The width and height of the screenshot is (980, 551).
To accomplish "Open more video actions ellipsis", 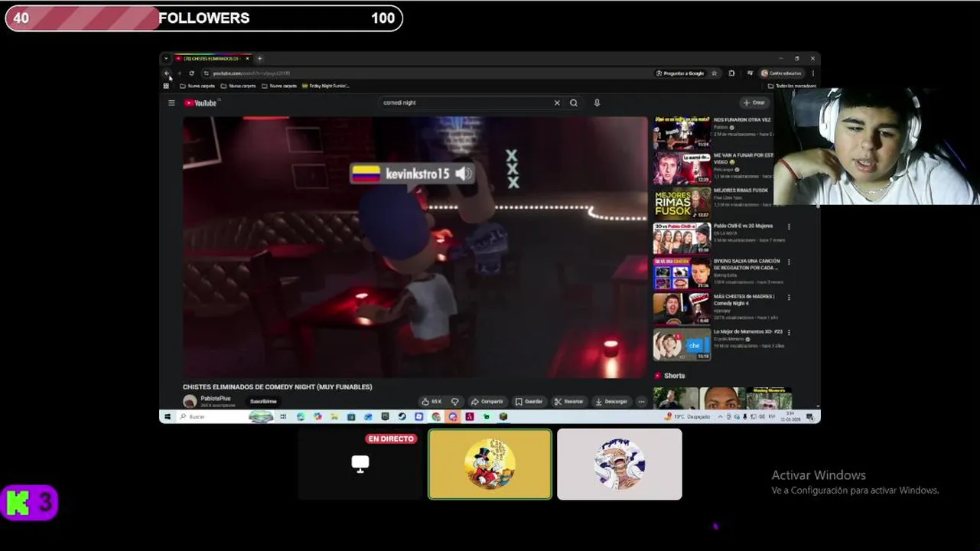I will [641, 401].
